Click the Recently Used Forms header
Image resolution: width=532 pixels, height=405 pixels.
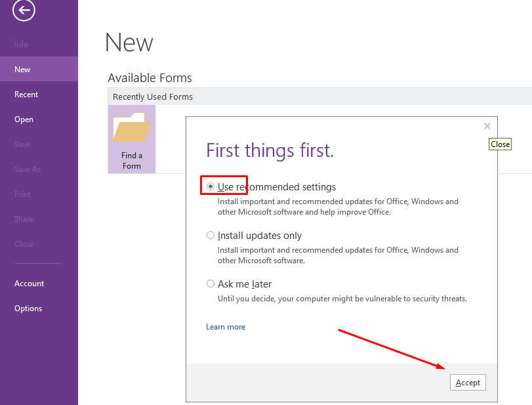click(319, 96)
